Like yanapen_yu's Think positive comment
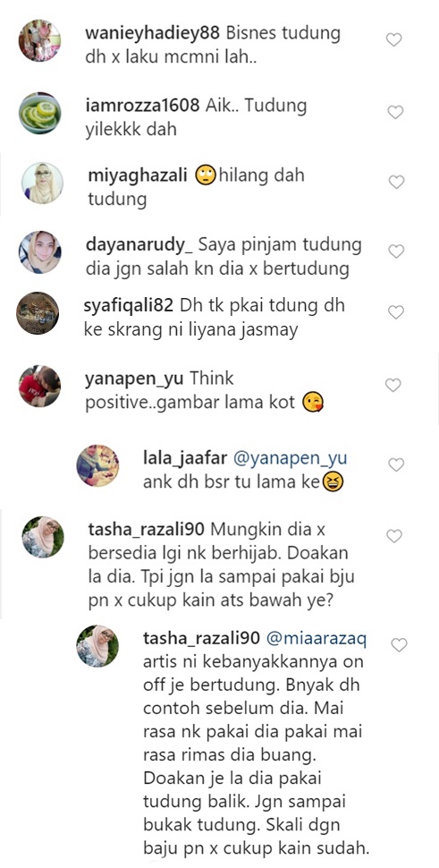Screen dimensions: 439x868 tap(393, 386)
